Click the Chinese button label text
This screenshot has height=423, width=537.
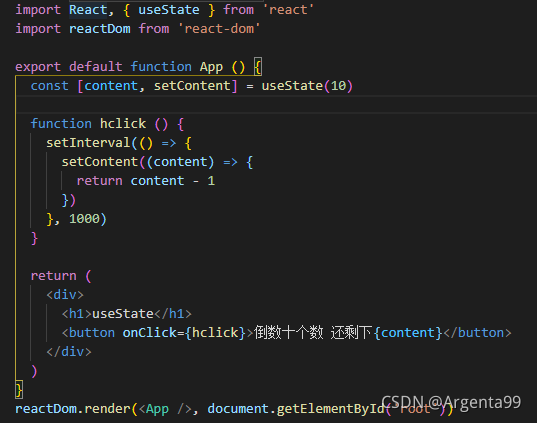click(x=313, y=333)
